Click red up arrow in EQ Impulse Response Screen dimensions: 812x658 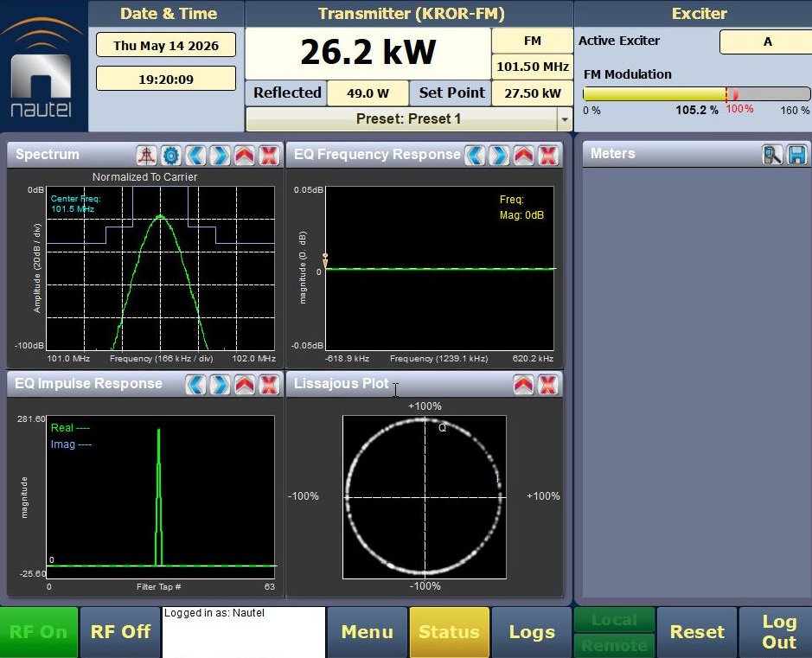pos(245,385)
